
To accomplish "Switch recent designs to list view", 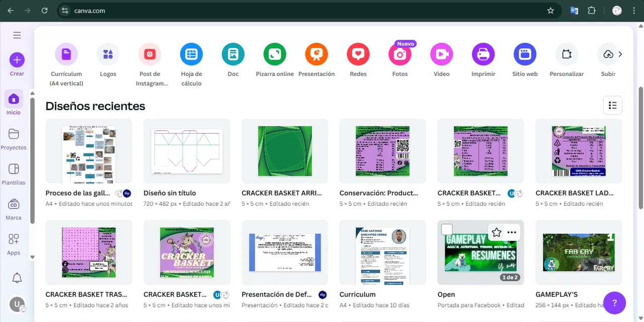I will (x=613, y=105).
